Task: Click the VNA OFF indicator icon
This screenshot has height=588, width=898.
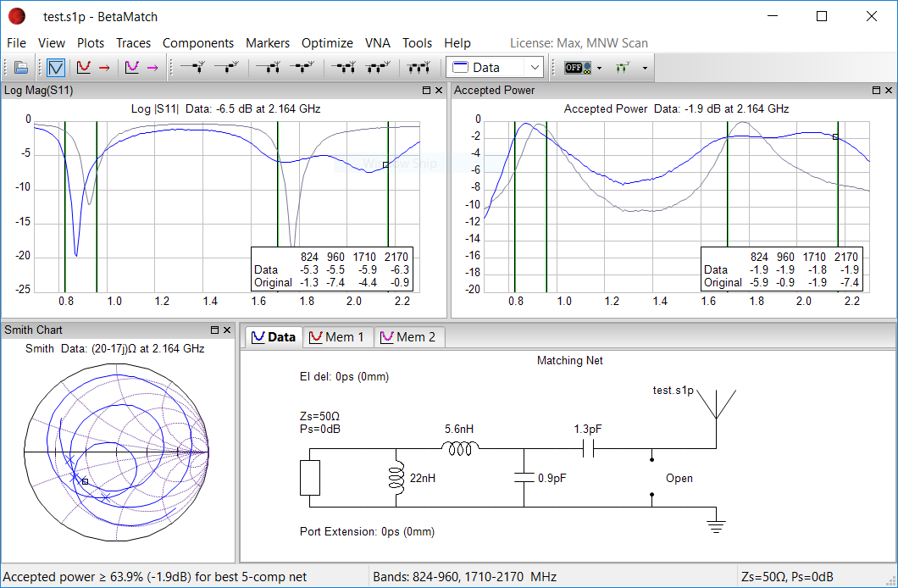Action: click(x=578, y=68)
